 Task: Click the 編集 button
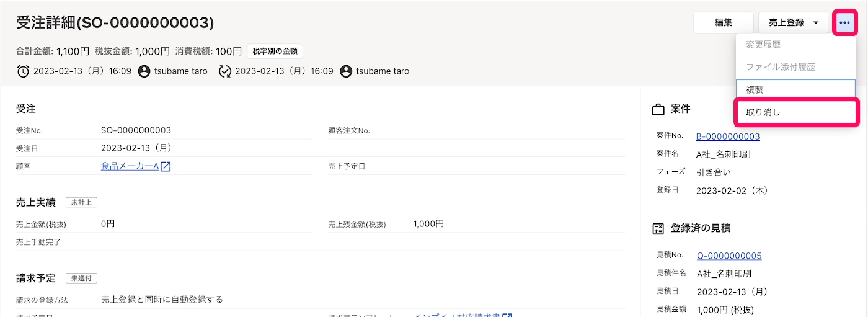(724, 22)
